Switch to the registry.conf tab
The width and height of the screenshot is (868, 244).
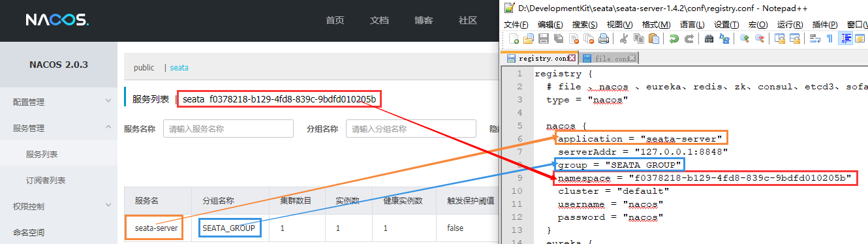[539, 57]
